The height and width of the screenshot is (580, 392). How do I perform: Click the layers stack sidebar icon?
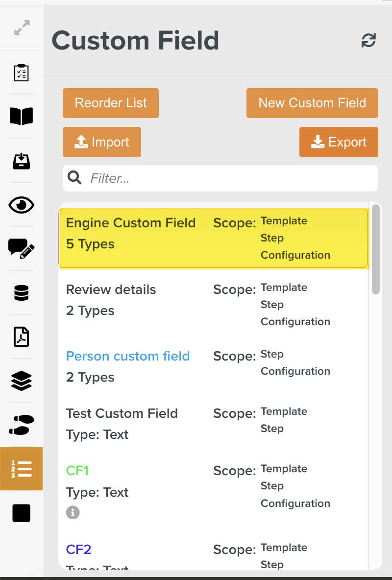point(22,381)
